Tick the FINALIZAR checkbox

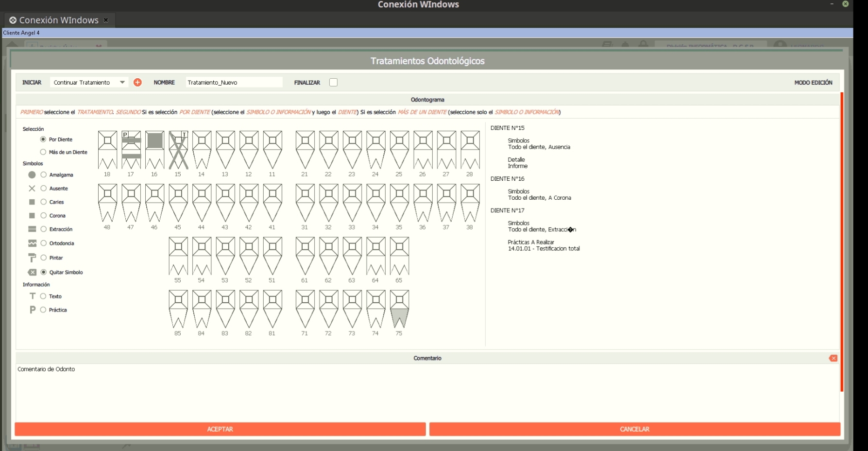coord(333,83)
